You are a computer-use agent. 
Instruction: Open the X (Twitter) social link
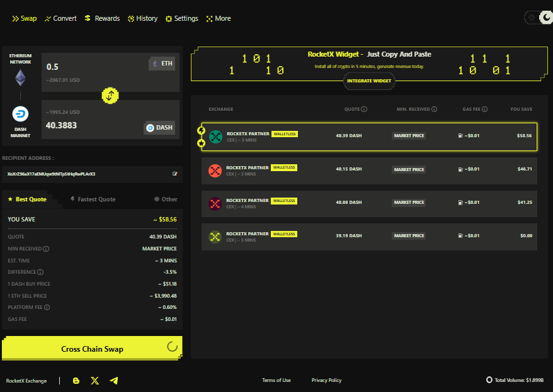[95, 381]
